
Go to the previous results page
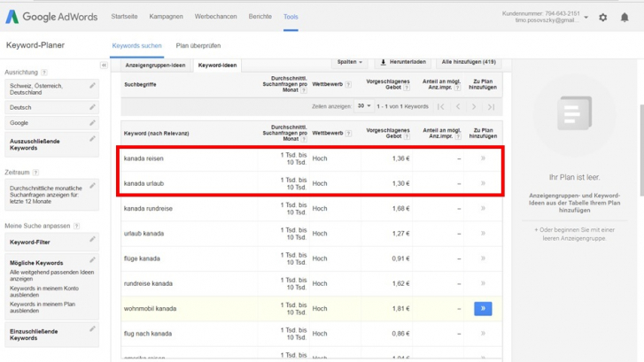(x=458, y=107)
